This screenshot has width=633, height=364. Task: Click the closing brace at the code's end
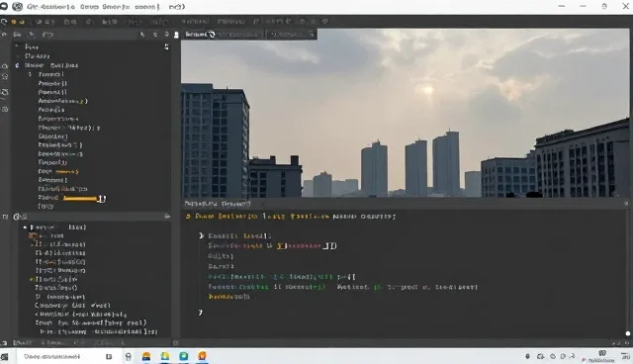tap(200, 312)
